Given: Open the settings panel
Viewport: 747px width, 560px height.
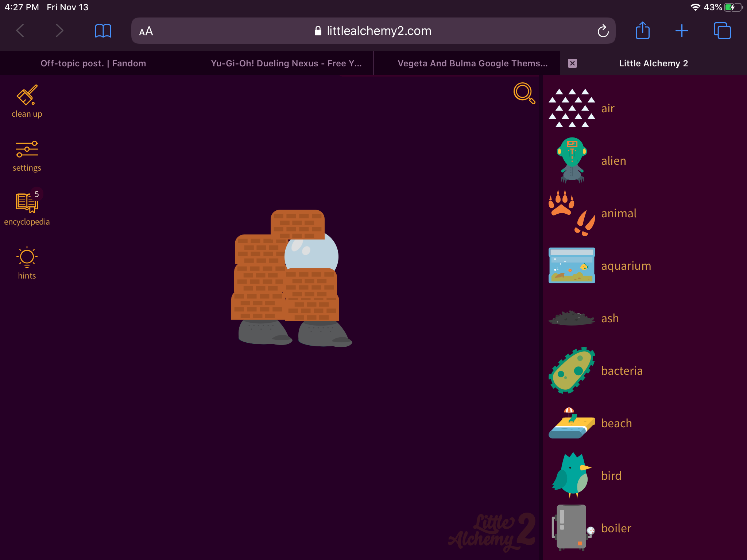Looking at the screenshot, I should [27, 156].
